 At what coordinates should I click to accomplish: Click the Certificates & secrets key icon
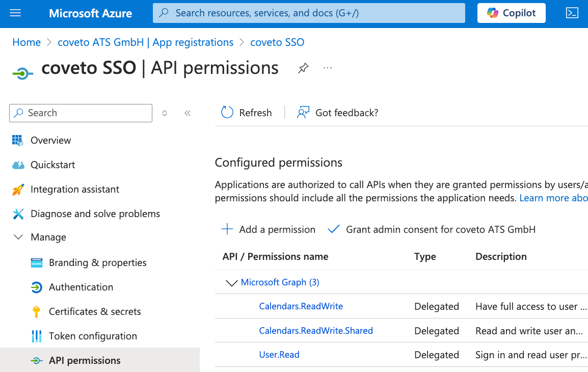tap(36, 312)
